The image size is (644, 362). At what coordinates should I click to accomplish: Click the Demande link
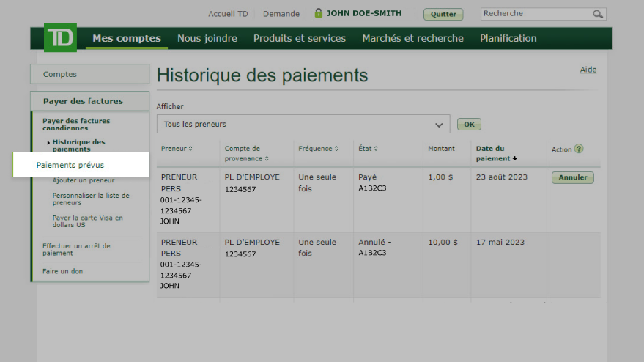tap(281, 14)
